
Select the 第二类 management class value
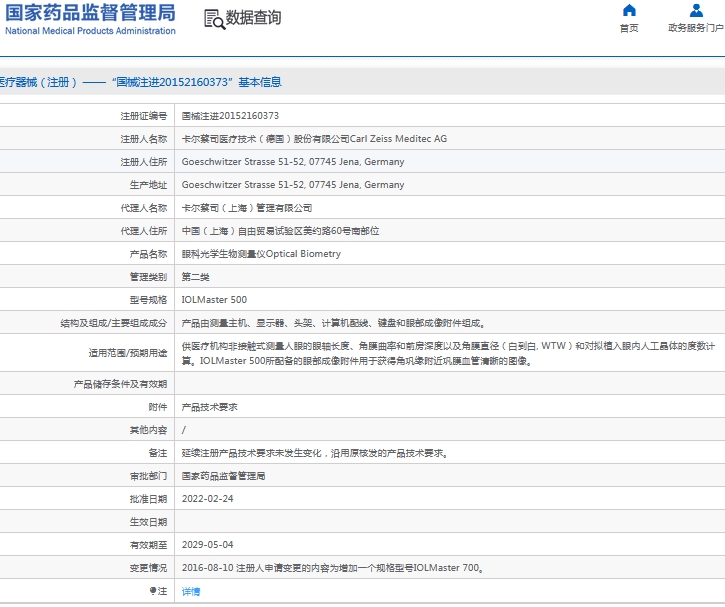pyautogui.click(x=196, y=277)
